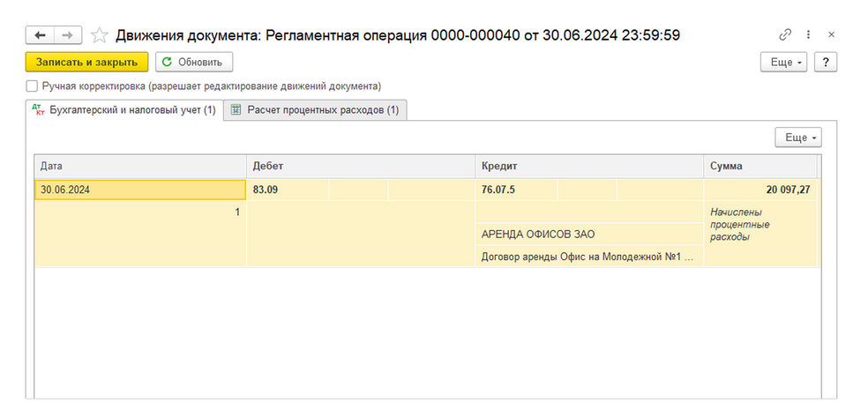The height and width of the screenshot is (418, 868).
Task: Close the document movements window
Action: tap(831, 34)
